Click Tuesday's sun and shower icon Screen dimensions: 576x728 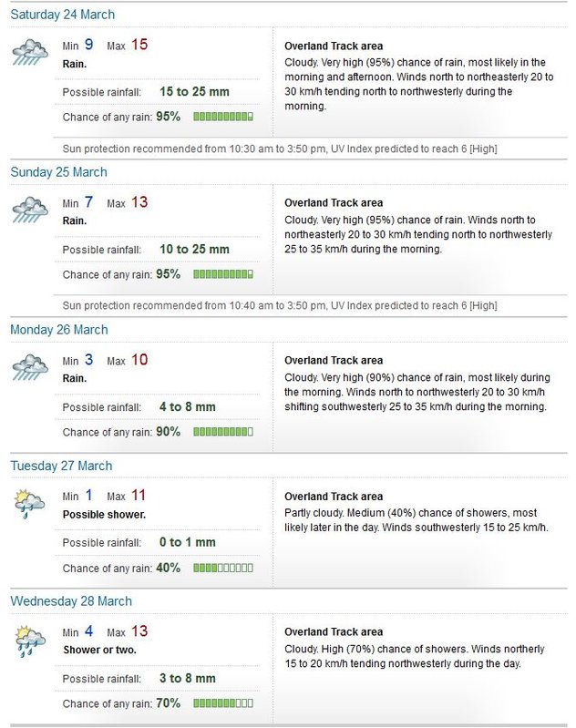[29, 504]
